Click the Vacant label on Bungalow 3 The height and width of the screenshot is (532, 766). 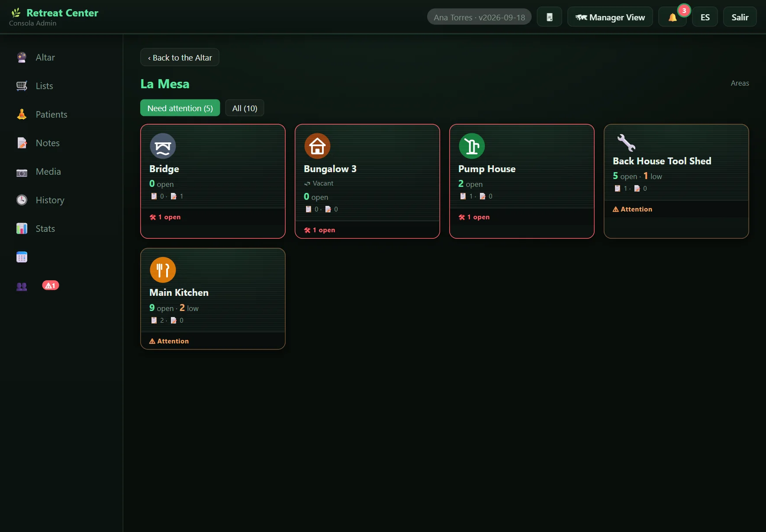(319, 183)
